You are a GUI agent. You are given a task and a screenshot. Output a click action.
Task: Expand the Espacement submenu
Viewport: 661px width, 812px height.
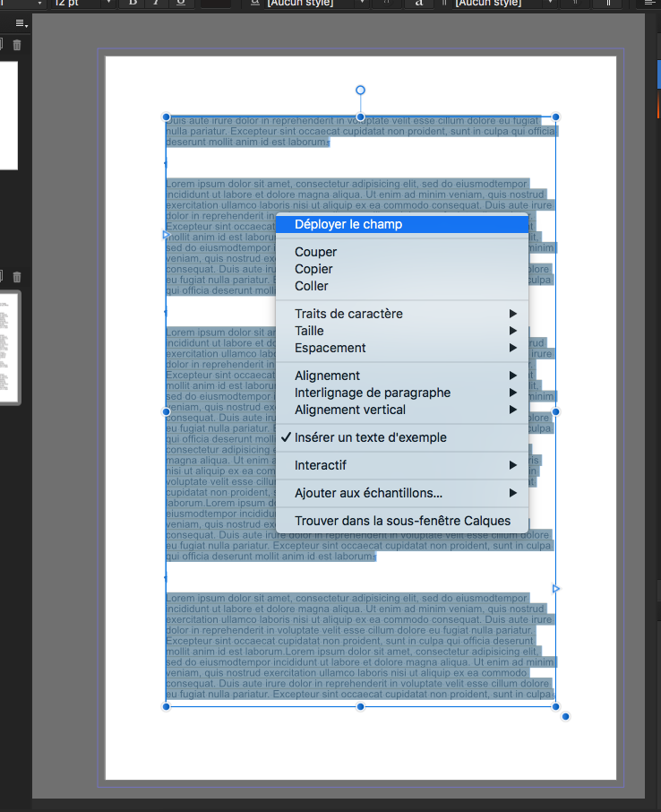point(402,348)
